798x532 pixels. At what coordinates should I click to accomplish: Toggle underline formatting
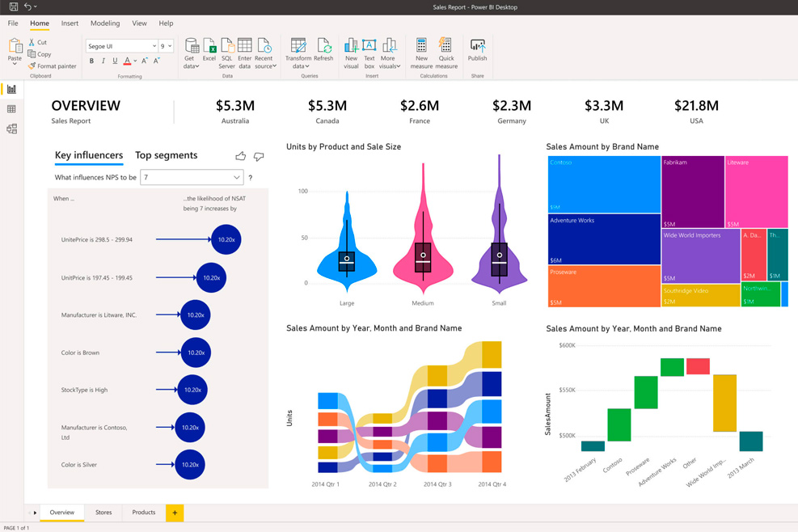(x=114, y=61)
